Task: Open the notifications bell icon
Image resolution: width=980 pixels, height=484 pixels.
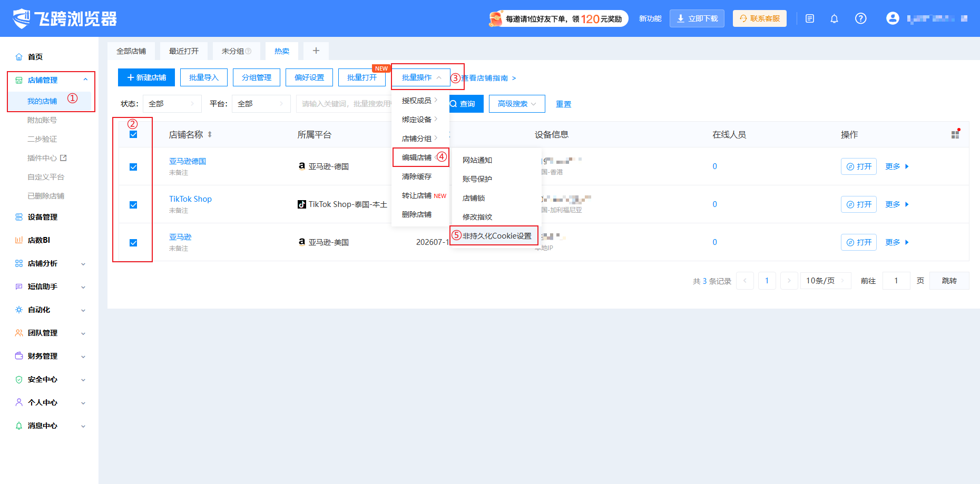Action: (834, 19)
